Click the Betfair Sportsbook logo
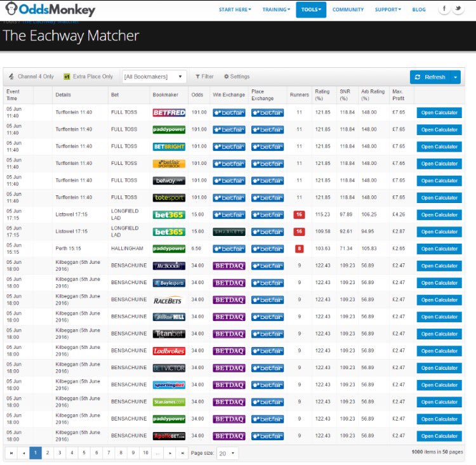476x465 pixels. point(169,164)
